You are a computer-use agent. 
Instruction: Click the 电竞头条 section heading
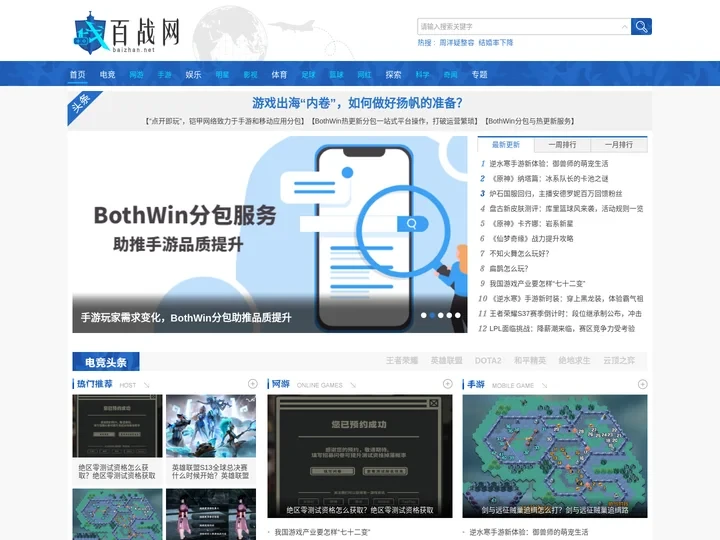coord(106,362)
